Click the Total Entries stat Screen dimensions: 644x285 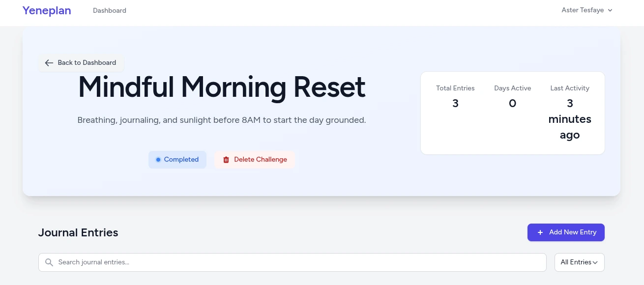(x=455, y=96)
